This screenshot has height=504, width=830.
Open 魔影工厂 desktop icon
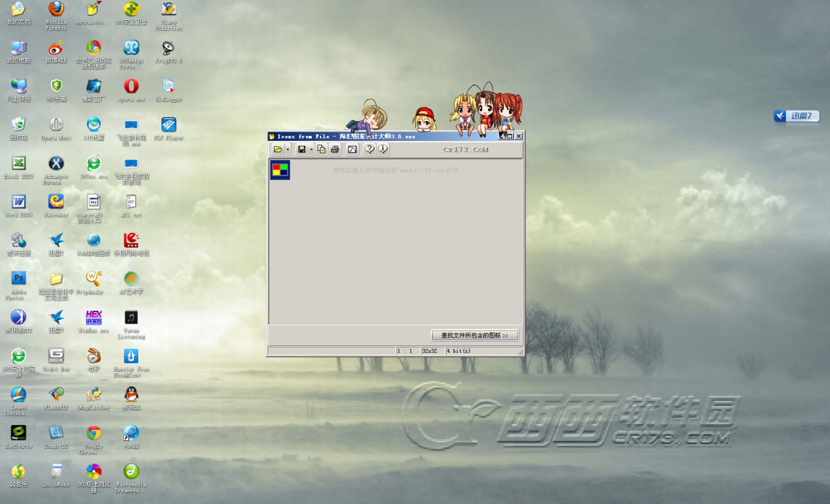coord(94,90)
